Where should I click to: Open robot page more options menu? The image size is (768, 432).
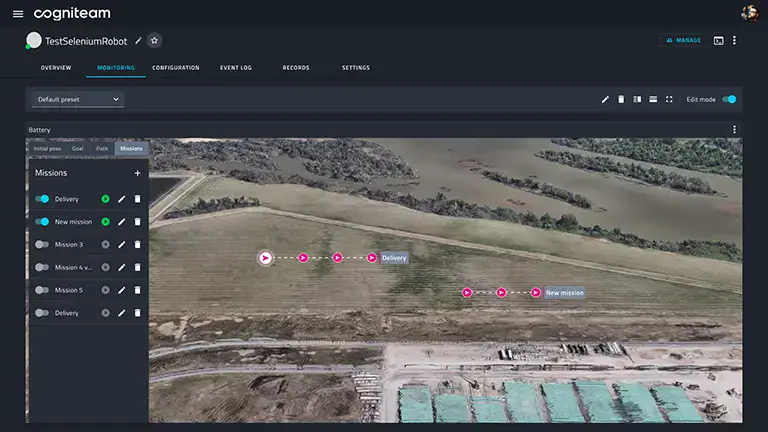tap(734, 41)
